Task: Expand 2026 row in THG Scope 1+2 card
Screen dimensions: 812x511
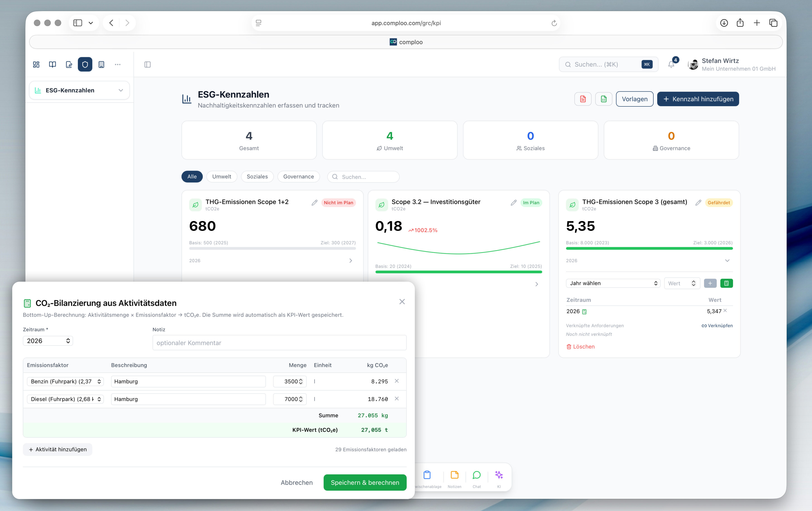Action: 350,261
